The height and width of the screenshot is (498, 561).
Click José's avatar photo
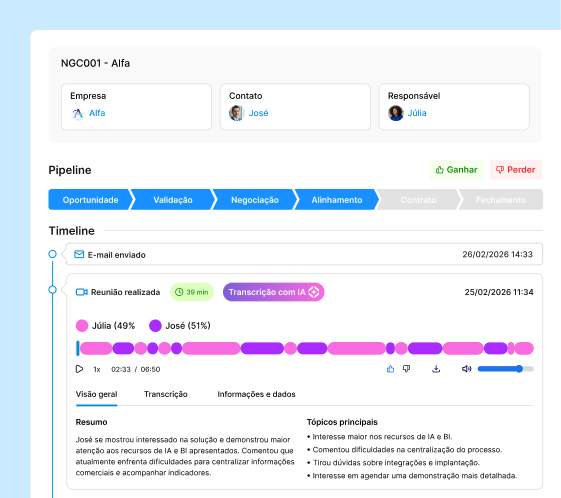pyautogui.click(x=236, y=113)
